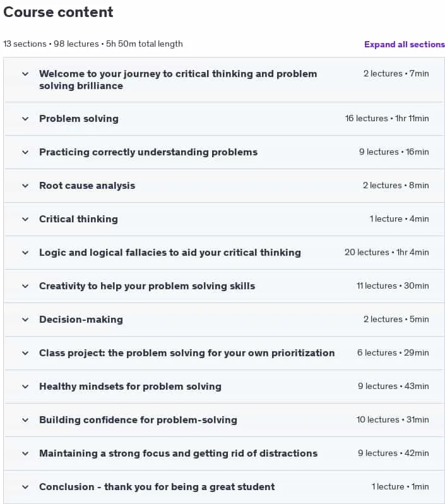
Task: Open Maintaining a strong focus section title
Action: [x=179, y=453]
